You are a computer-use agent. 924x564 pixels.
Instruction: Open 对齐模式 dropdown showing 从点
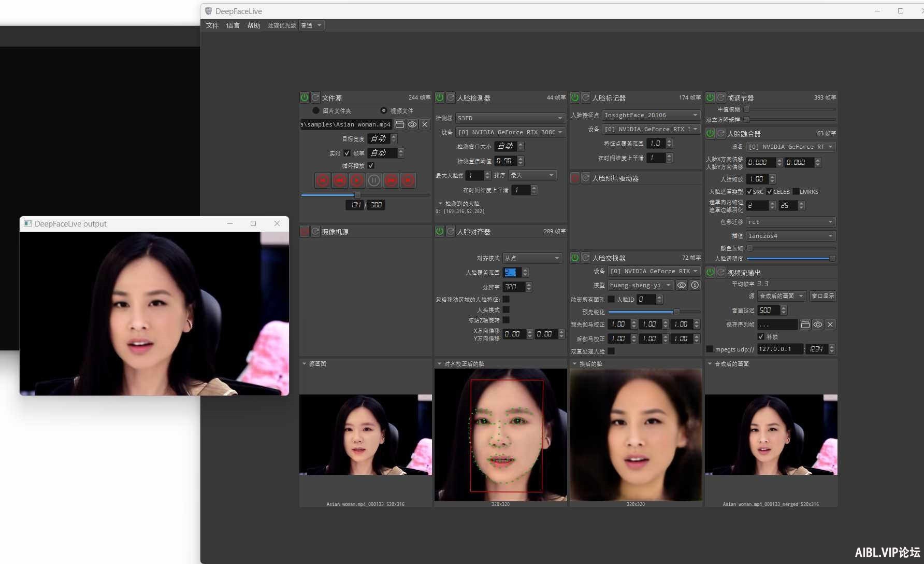tap(532, 258)
